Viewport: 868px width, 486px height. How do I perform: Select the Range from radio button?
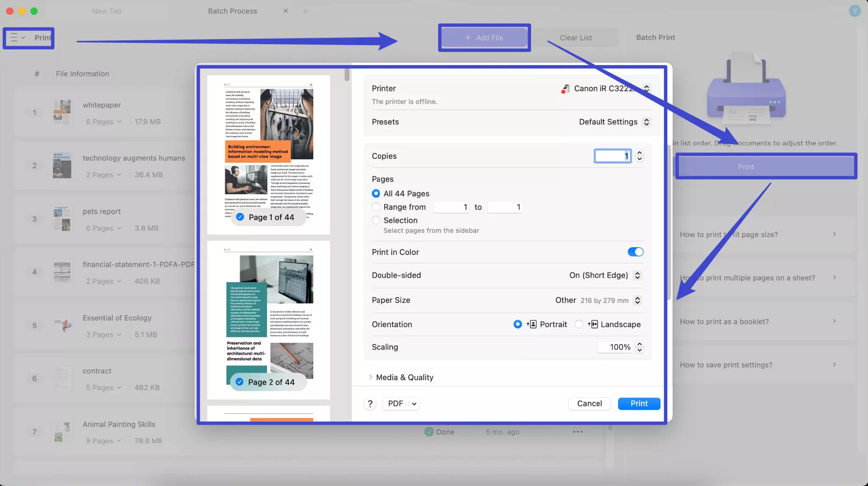click(376, 207)
